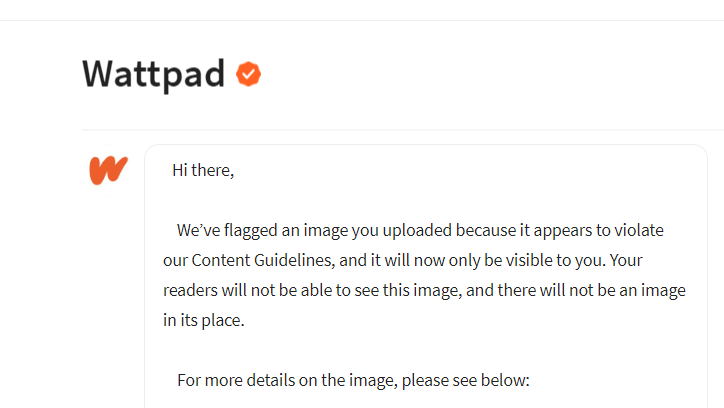
Task: Click "For more details on the image" line
Action: click(x=287, y=380)
